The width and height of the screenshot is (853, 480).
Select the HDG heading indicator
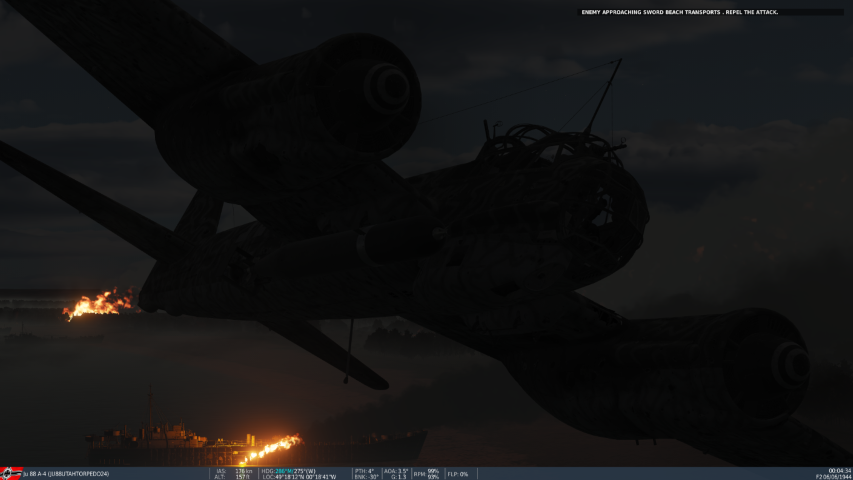(289, 470)
